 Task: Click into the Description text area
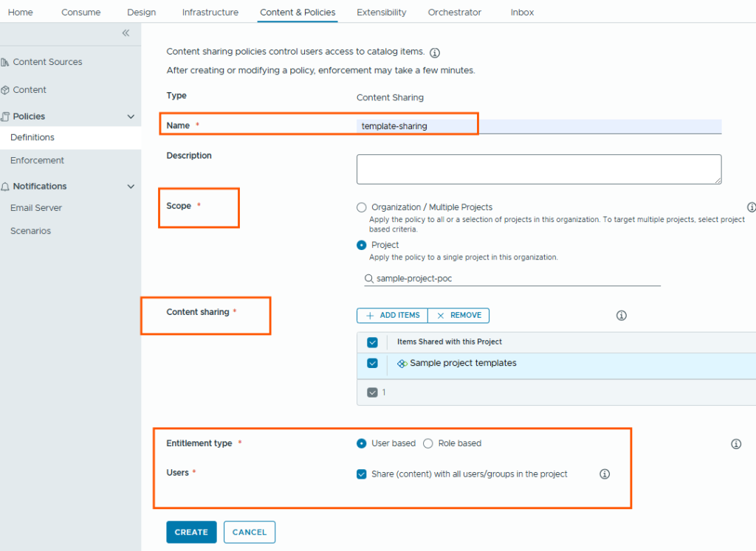coord(538,169)
